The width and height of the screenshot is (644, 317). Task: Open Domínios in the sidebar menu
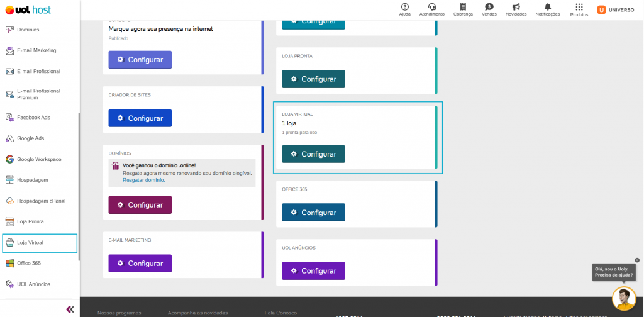[28, 30]
